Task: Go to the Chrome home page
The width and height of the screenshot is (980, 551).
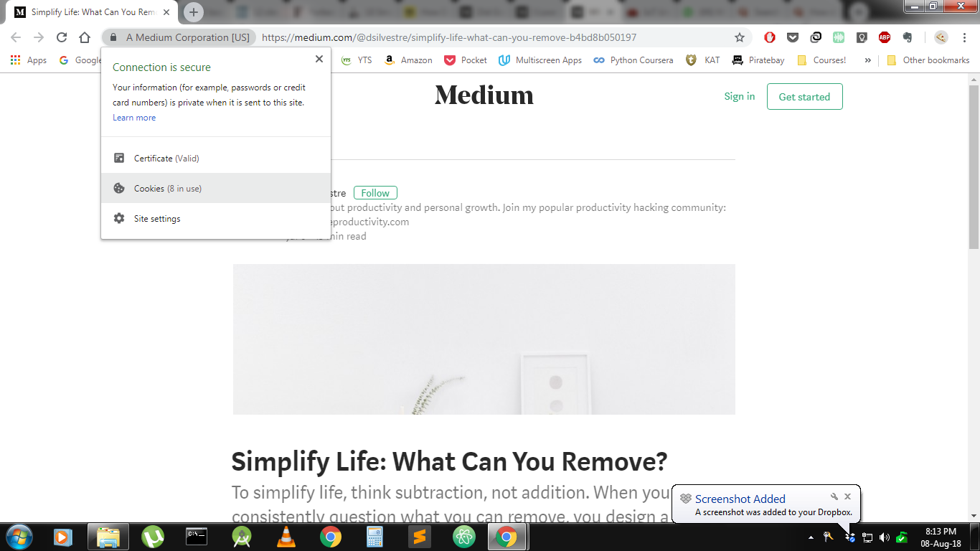Action: pos(85,37)
